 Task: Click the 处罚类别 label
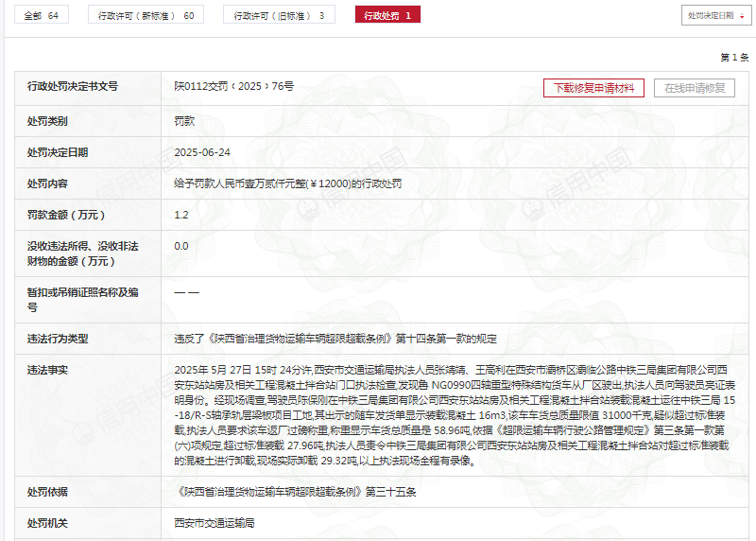point(47,121)
